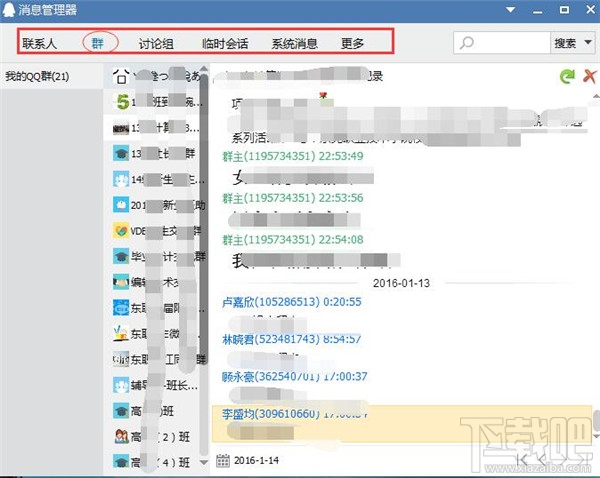Expand the 搜索 button dropdown arrow
The width and height of the screenshot is (600, 478).
click(588, 42)
